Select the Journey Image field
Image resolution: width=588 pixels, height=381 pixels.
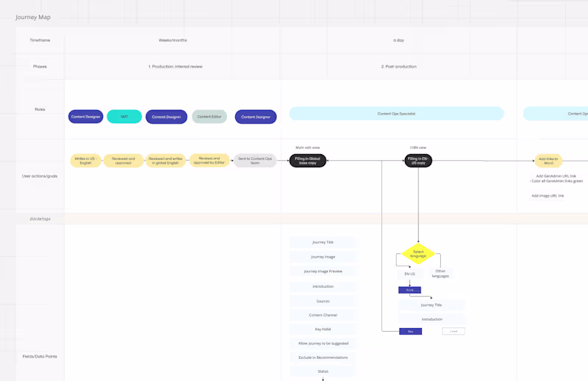click(323, 257)
